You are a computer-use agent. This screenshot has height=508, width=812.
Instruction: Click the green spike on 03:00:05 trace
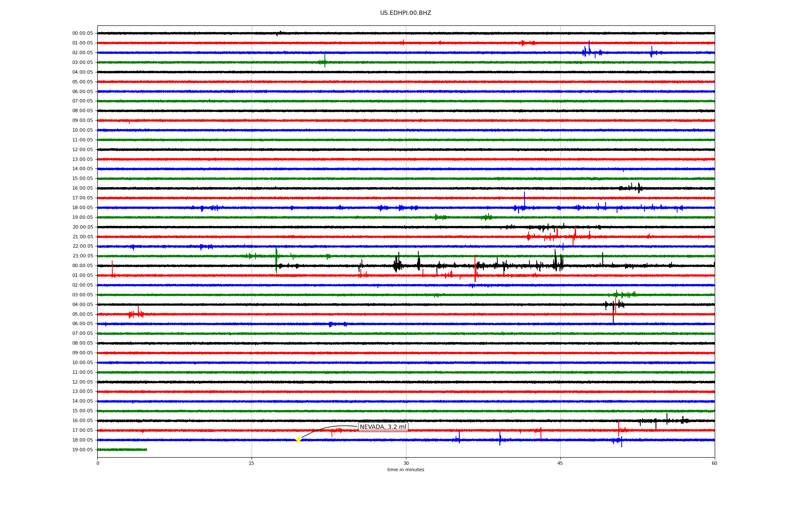[325, 60]
